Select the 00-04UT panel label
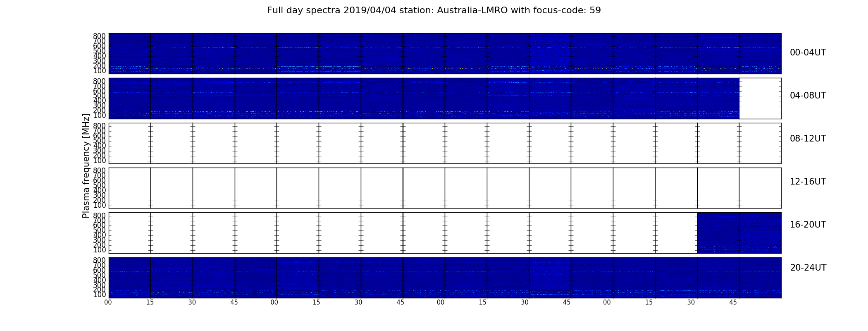The height and width of the screenshot is (331, 868). coord(808,53)
